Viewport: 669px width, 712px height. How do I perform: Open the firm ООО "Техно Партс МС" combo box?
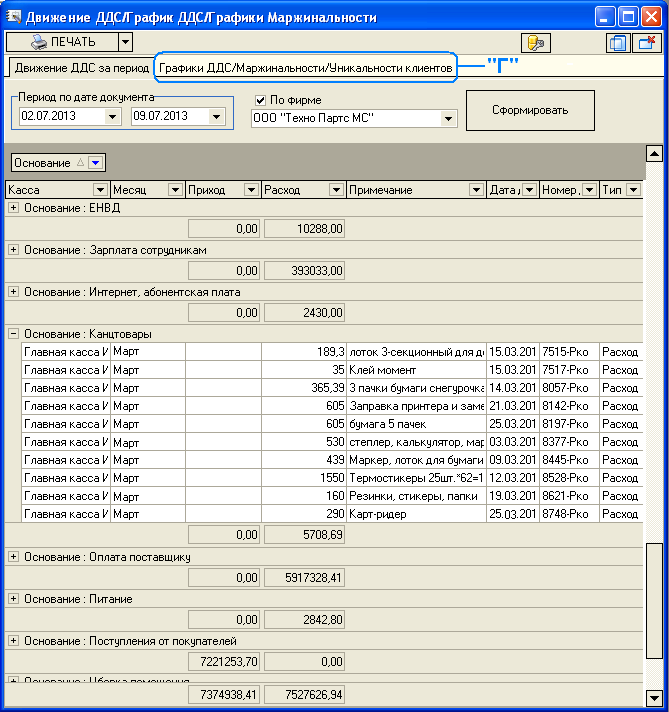click(354, 119)
